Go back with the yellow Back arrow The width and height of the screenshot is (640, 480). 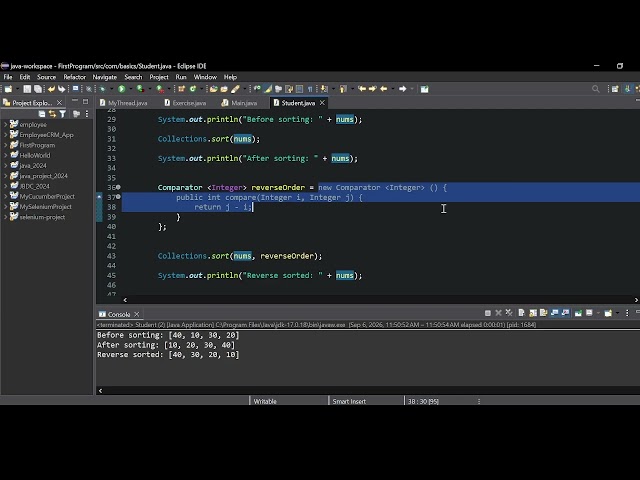tap(384, 89)
